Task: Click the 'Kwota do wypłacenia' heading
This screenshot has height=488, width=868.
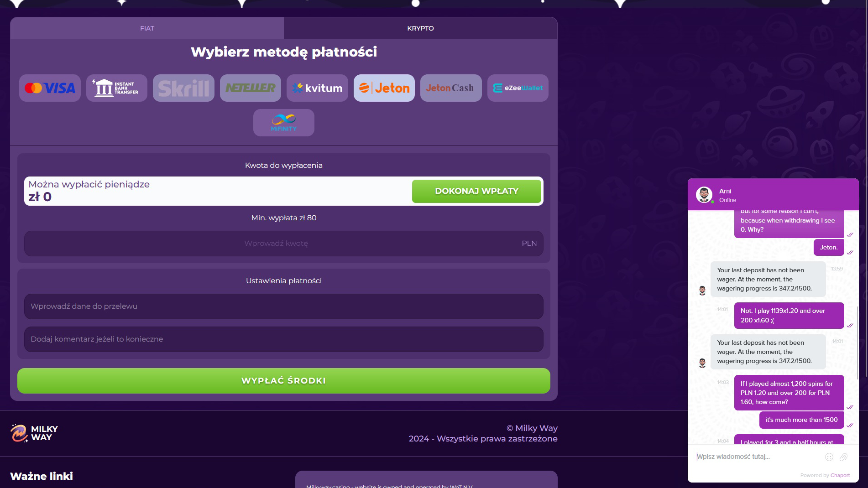Action: pos(284,166)
